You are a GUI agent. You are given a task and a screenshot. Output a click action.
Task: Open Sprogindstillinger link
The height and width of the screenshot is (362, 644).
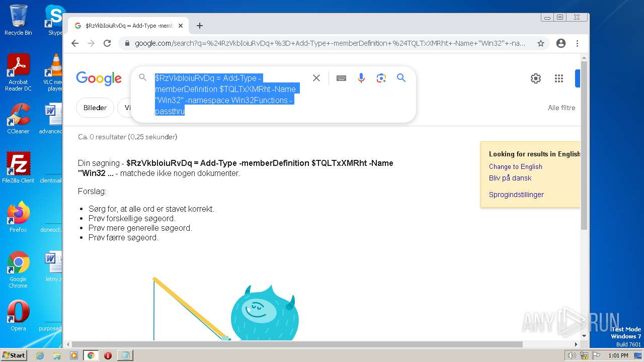(516, 195)
